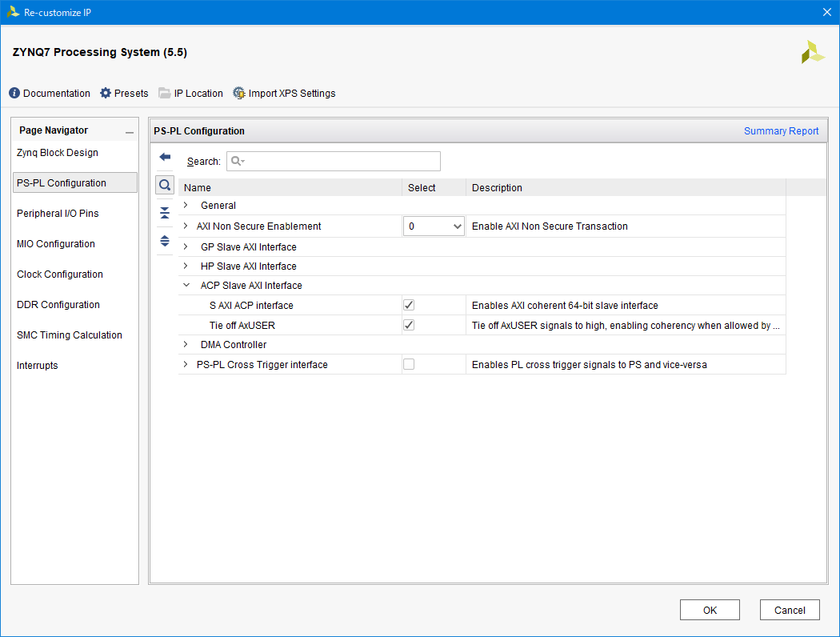Screen dimensions: 840x637
Task: Select the DMA Controller row label
Action: click(234, 344)
